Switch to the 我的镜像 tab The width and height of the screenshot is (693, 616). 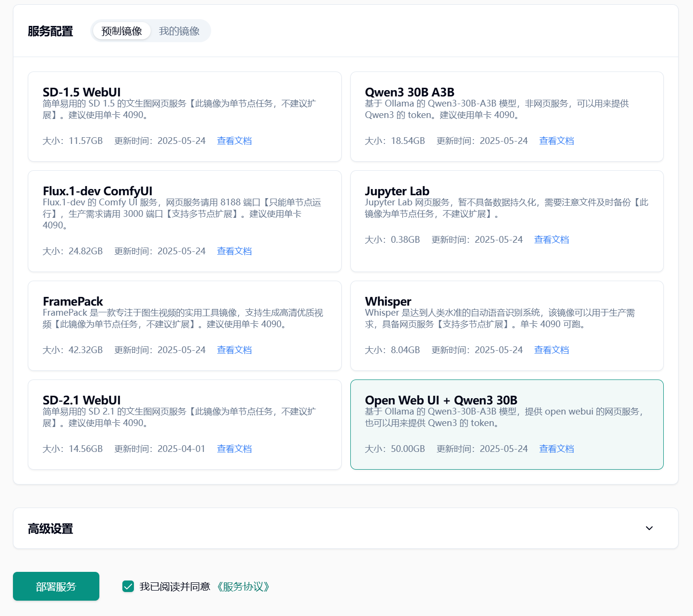(179, 31)
